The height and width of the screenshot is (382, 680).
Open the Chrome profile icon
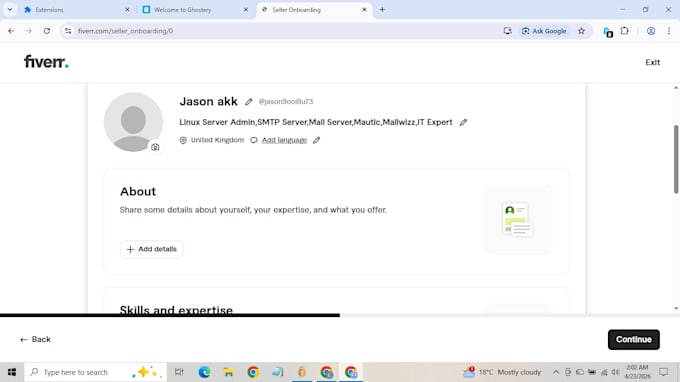pyautogui.click(x=651, y=31)
